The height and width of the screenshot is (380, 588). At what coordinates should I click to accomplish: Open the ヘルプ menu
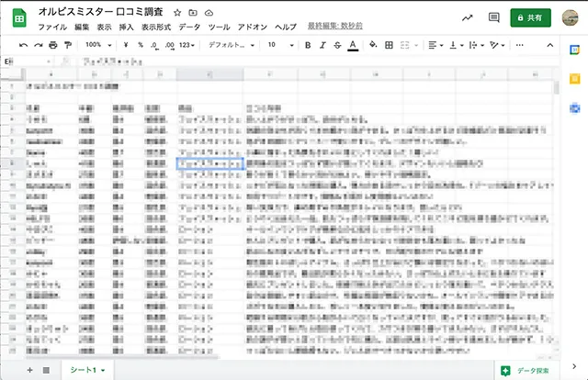coord(286,27)
